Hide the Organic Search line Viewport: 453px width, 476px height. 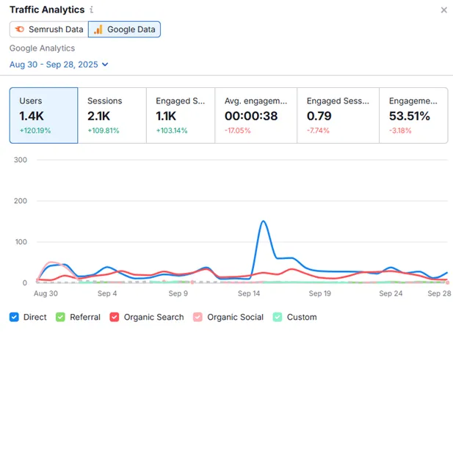115,318
